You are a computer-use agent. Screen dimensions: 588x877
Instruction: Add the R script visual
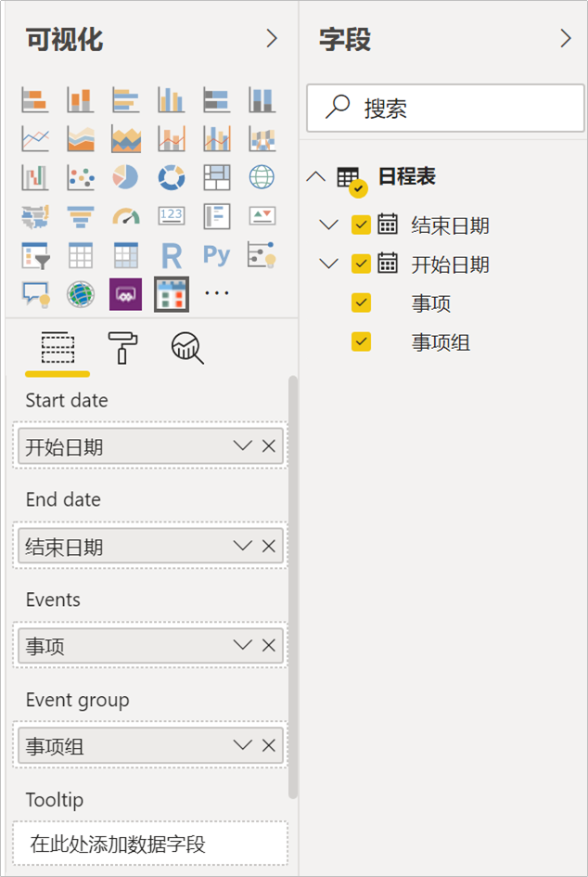tap(171, 254)
